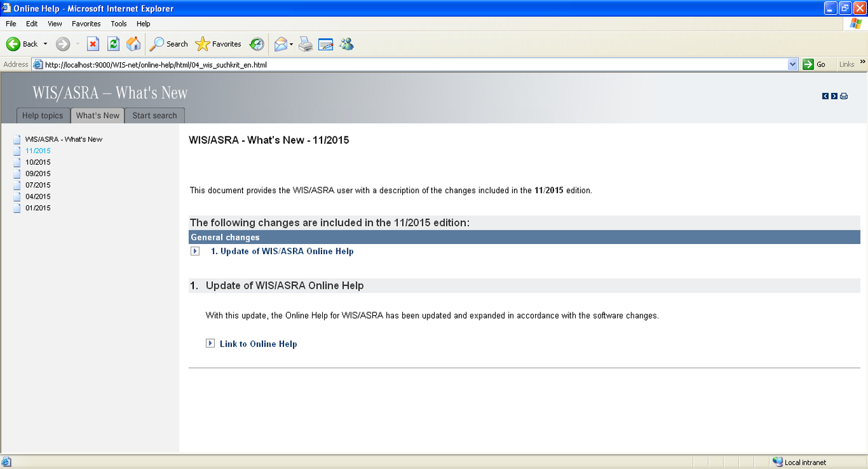
Task: Open the Back history dropdown arrow
Action: (x=45, y=44)
